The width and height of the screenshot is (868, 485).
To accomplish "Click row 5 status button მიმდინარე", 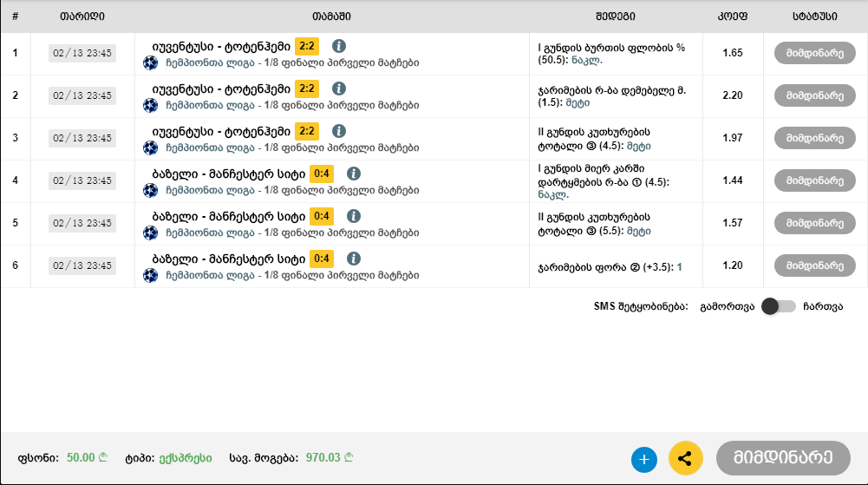I will [x=815, y=223].
